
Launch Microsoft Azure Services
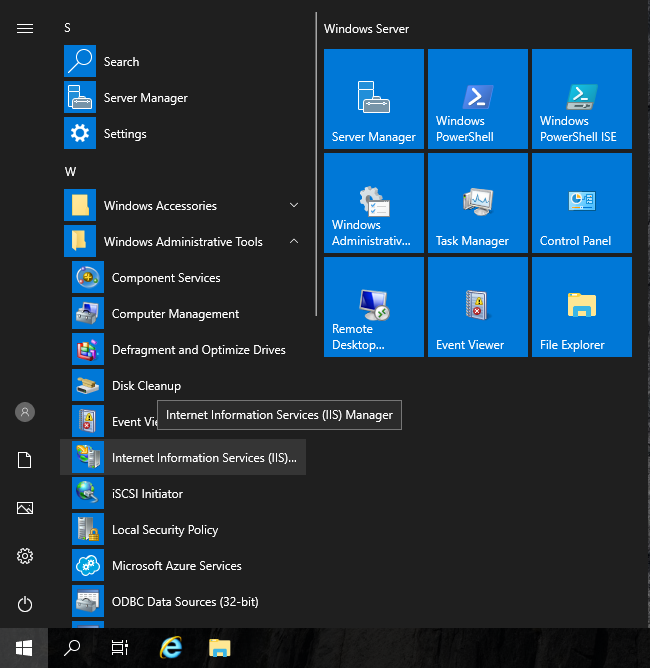click(183, 565)
